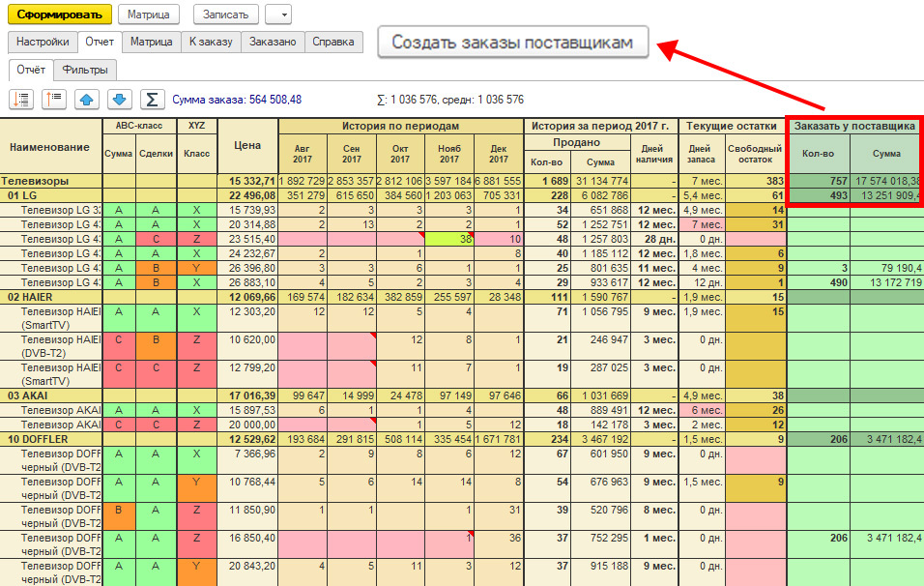Click Создать заказы поставщикам button
The height and width of the screenshot is (586, 924).
(512, 43)
